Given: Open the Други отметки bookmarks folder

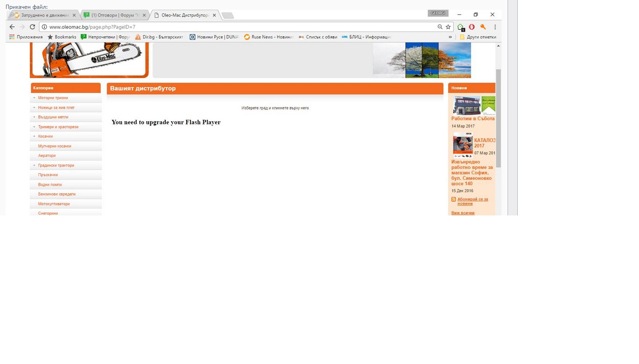Looking at the screenshot, I should (x=478, y=37).
